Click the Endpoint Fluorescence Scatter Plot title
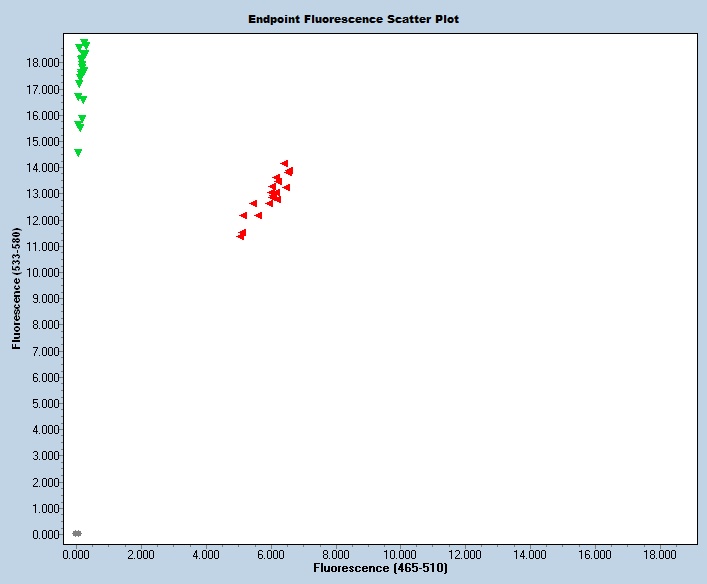The width and height of the screenshot is (707, 584). 354,19
